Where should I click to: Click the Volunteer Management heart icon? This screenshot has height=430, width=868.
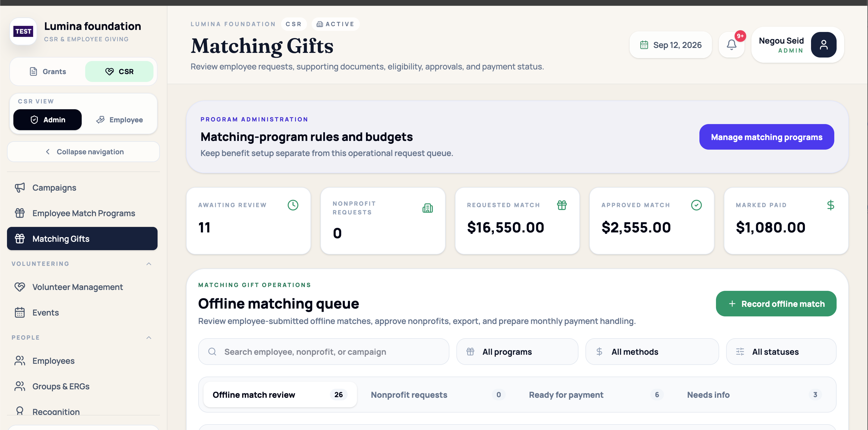click(20, 287)
